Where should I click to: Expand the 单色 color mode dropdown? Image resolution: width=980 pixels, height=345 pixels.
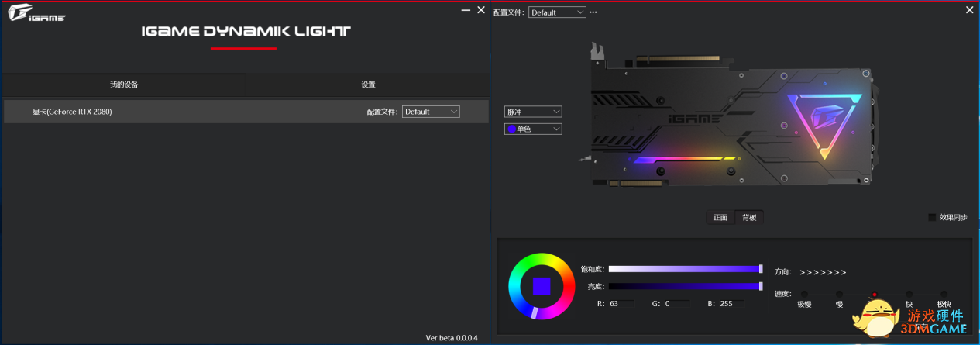(533, 129)
